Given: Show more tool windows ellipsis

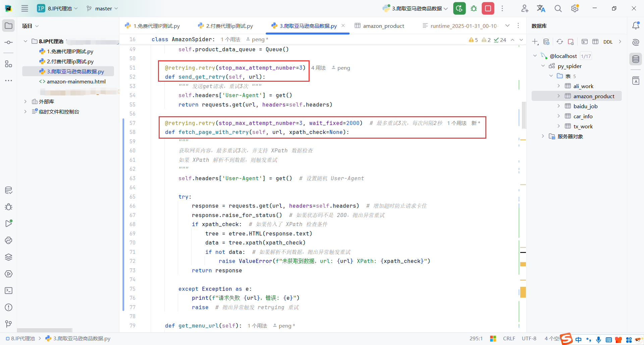Looking at the screenshot, I should point(8,80).
